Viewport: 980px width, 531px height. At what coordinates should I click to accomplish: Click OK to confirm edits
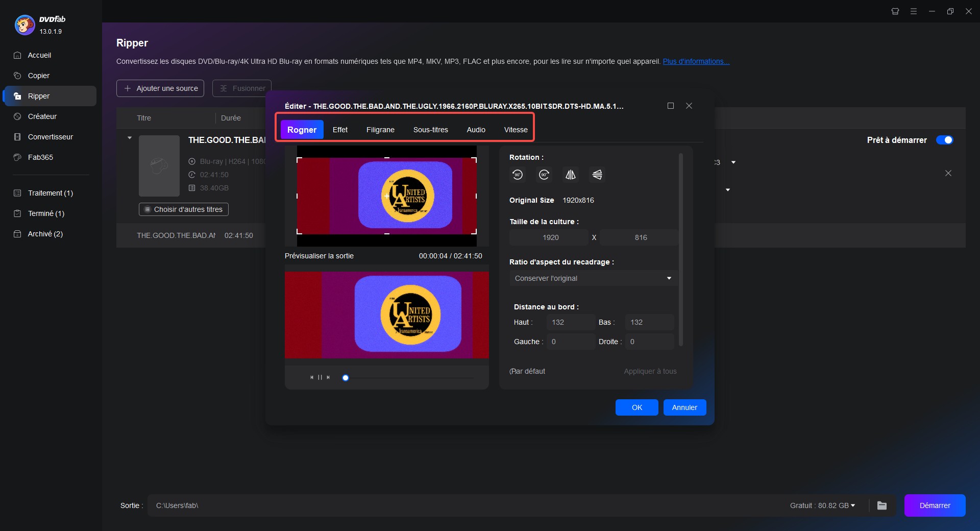(x=637, y=407)
